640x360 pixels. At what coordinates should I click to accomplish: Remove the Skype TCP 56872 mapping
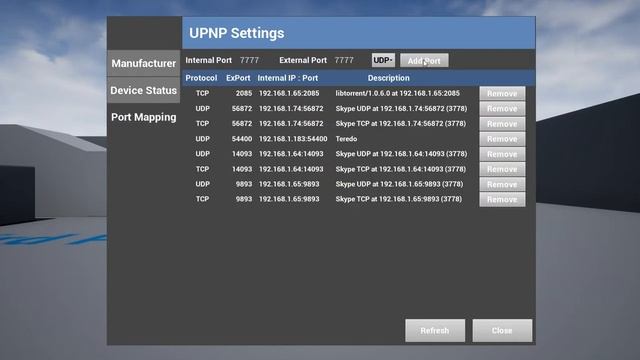pos(502,124)
